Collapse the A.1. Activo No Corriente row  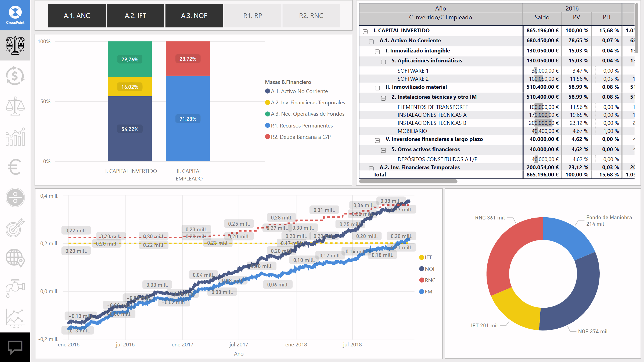coord(371,42)
